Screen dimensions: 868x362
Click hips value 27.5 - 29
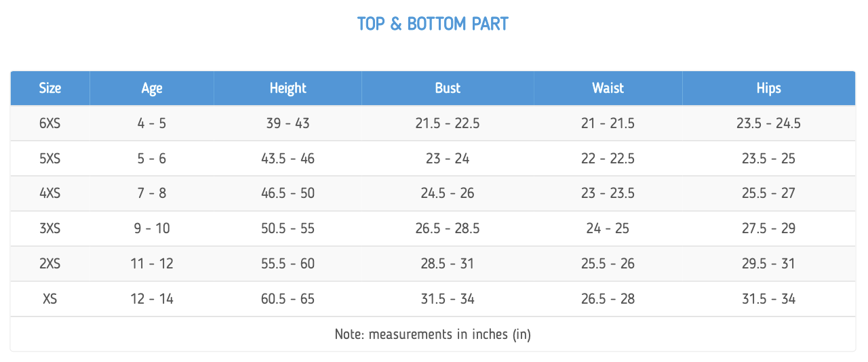[768, 228]
